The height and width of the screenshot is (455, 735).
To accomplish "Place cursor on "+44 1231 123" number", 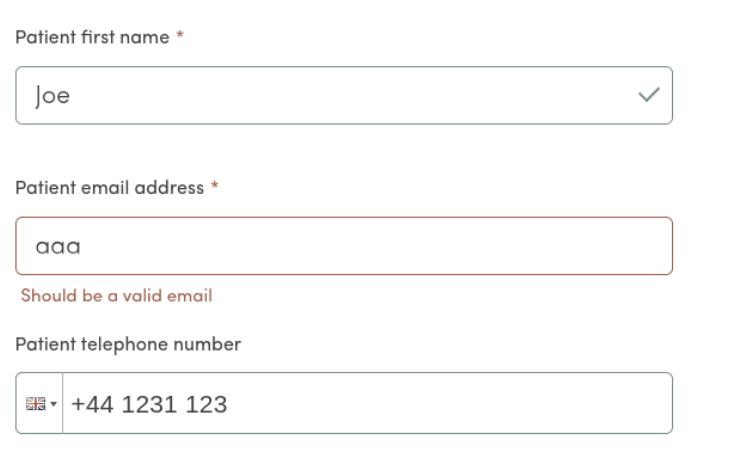I will [x=149, y=404].
